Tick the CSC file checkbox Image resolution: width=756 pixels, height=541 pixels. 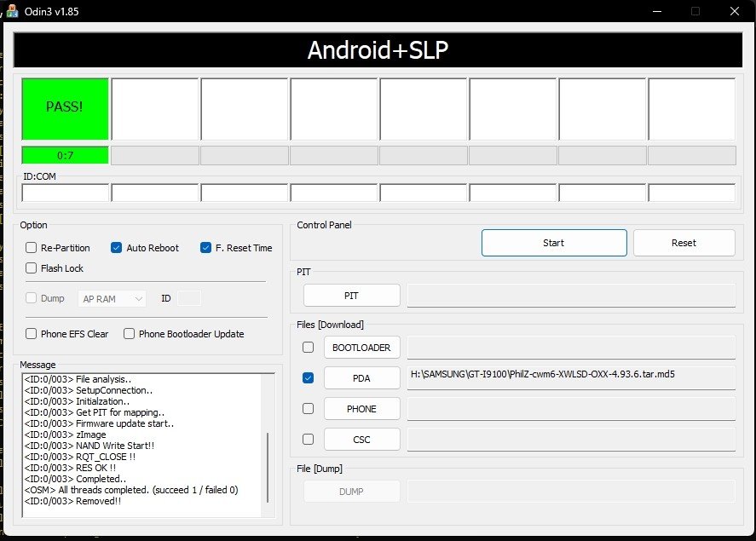point(308,440)
